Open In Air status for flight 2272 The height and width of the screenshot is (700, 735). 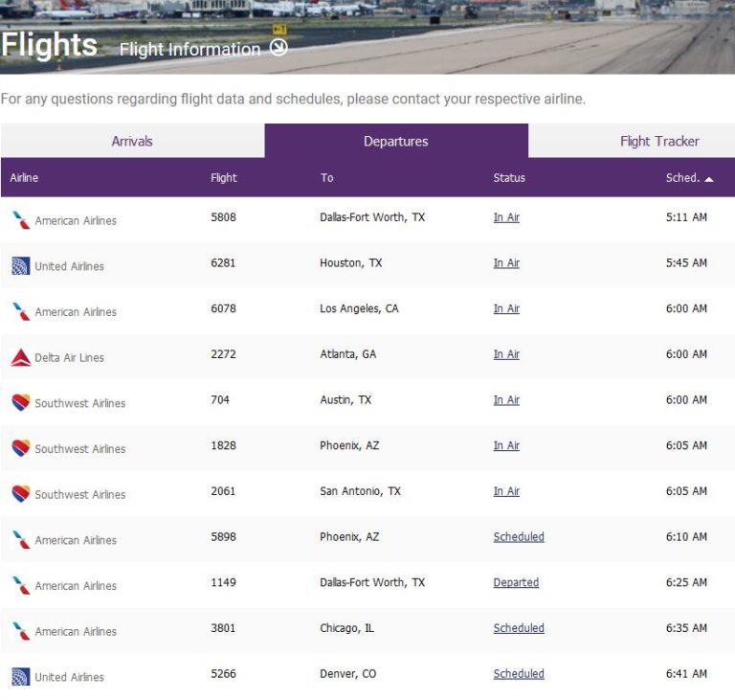point(506,354)
